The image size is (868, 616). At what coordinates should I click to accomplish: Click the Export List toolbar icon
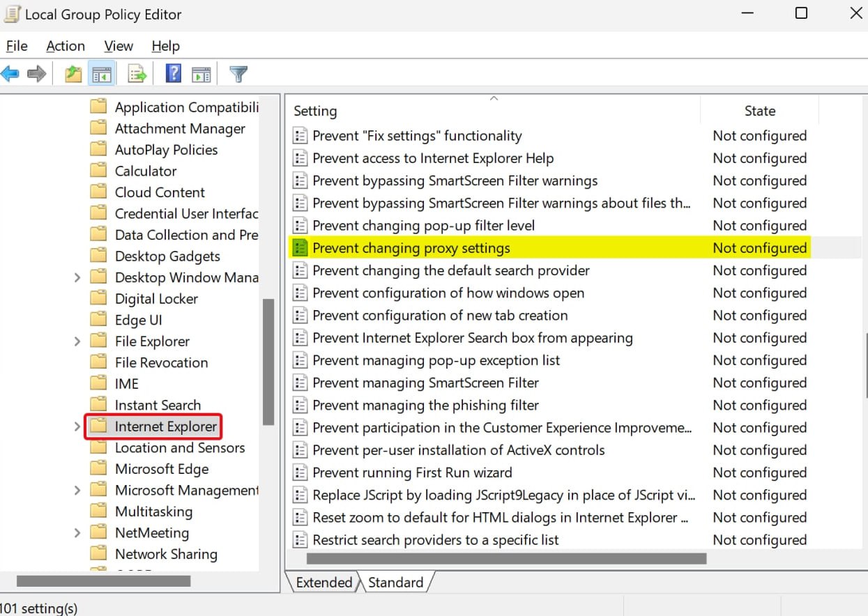point(137,73)
